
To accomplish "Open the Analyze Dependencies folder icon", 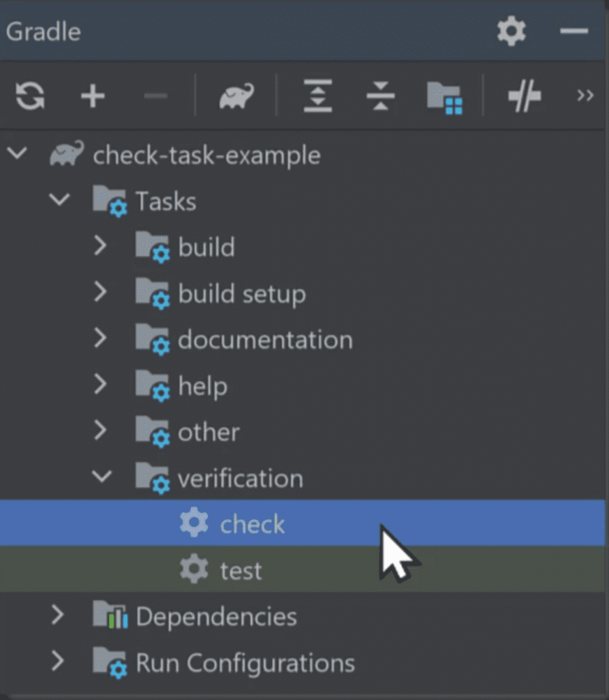I will pos(445,97).
